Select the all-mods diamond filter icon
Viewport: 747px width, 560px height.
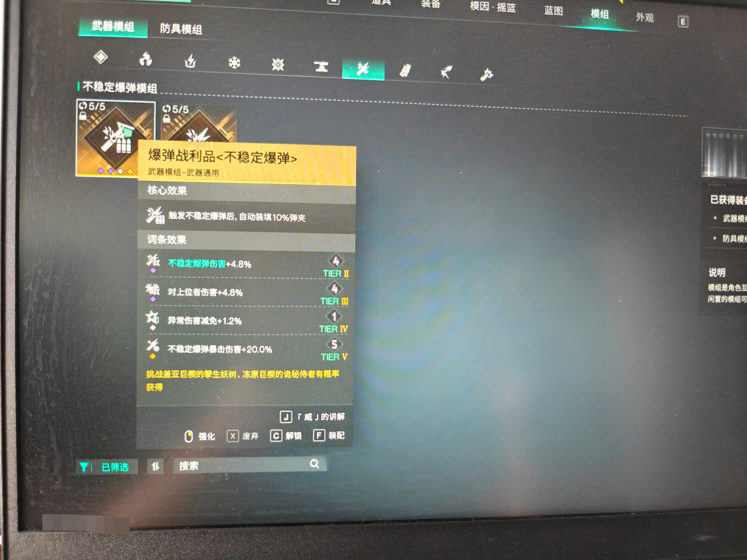click(101, 57)
